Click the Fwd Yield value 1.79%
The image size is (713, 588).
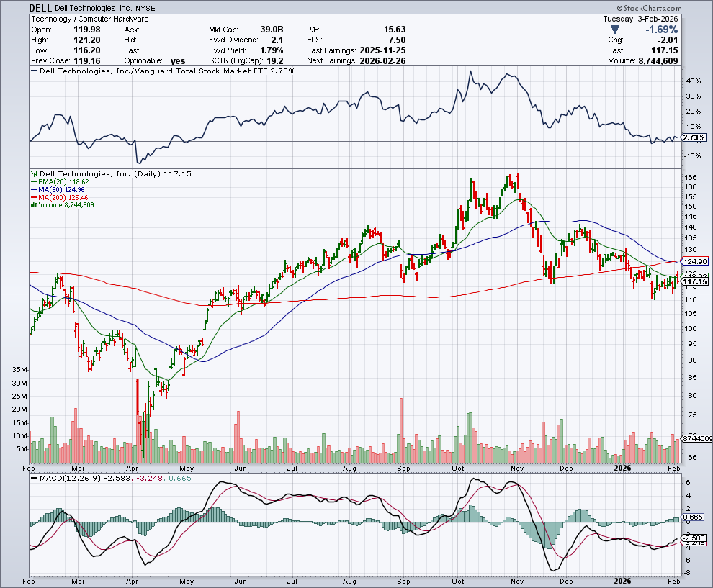click(272, 50)
